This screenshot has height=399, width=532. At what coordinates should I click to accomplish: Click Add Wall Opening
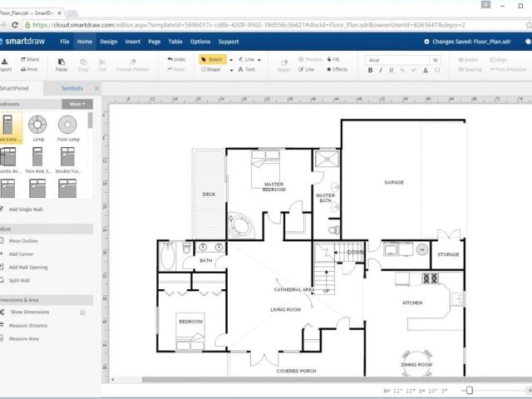[x=28, y=267]
